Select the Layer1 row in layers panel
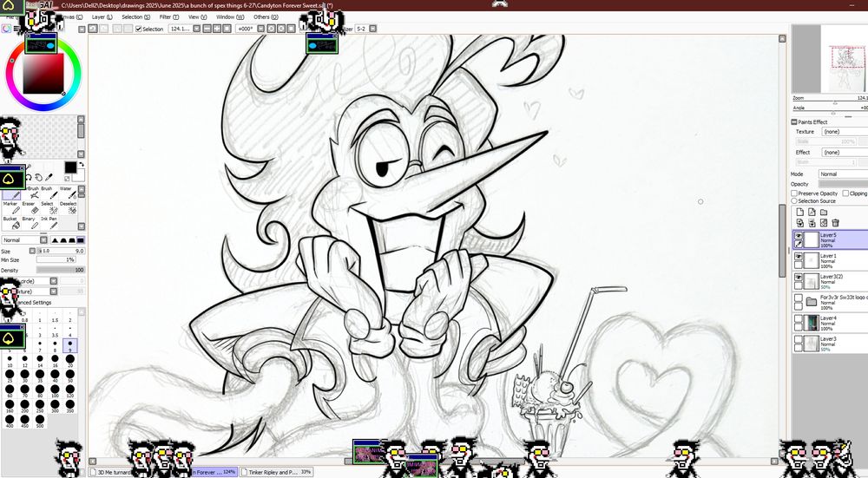868x478 pixels. 831,261
